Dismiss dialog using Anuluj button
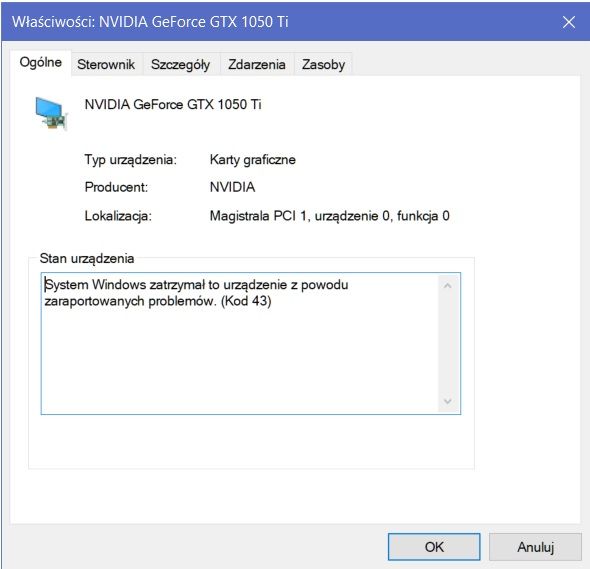 535,546
